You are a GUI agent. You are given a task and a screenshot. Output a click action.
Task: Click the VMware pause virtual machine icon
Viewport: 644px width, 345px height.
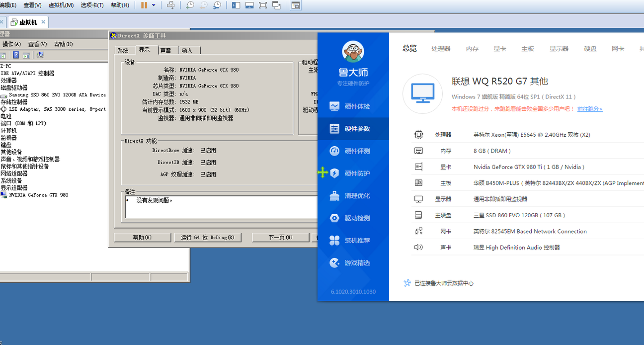pyautogui.click(x=144, y=5)
